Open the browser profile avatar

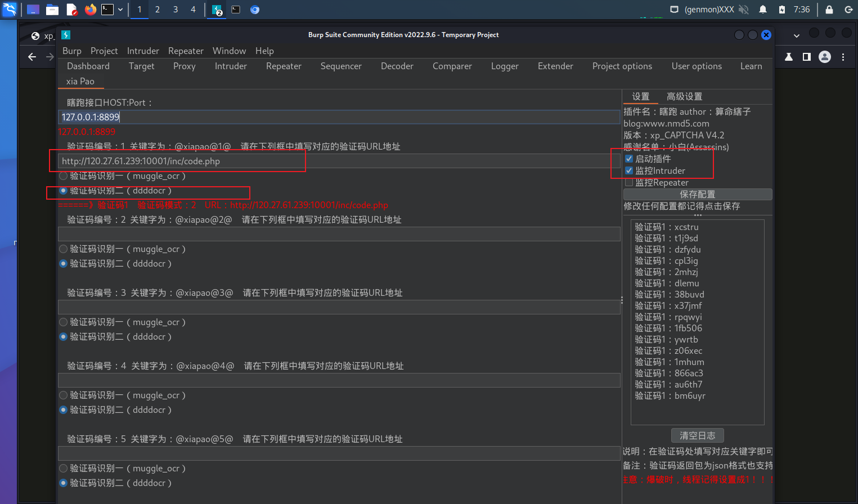click(x=825, y=57)
